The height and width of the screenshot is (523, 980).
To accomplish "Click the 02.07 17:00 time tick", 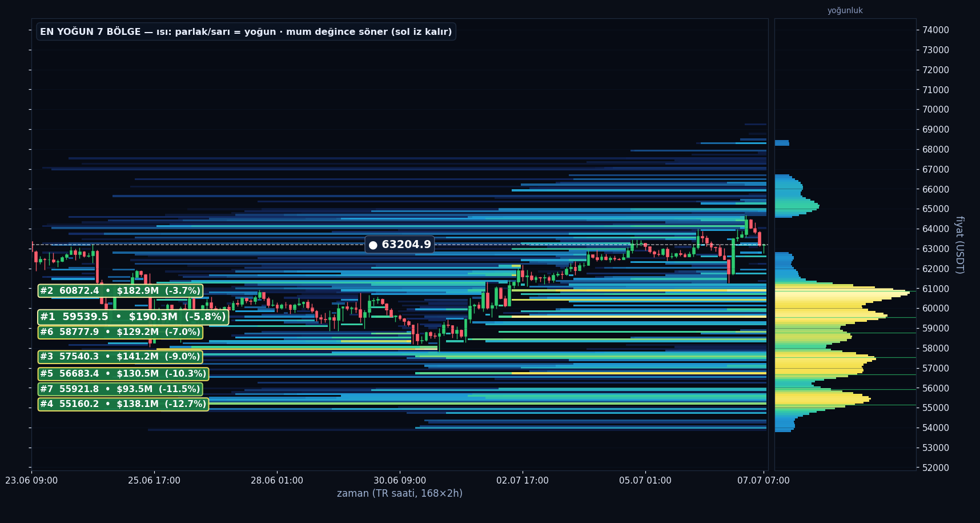I will pyautogui.click(x=523, y=481).
